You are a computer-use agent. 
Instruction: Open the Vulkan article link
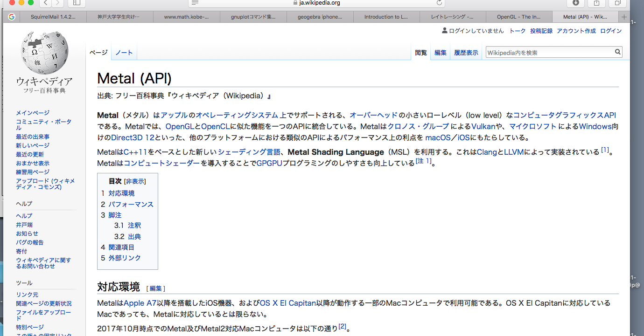[483, 126]
